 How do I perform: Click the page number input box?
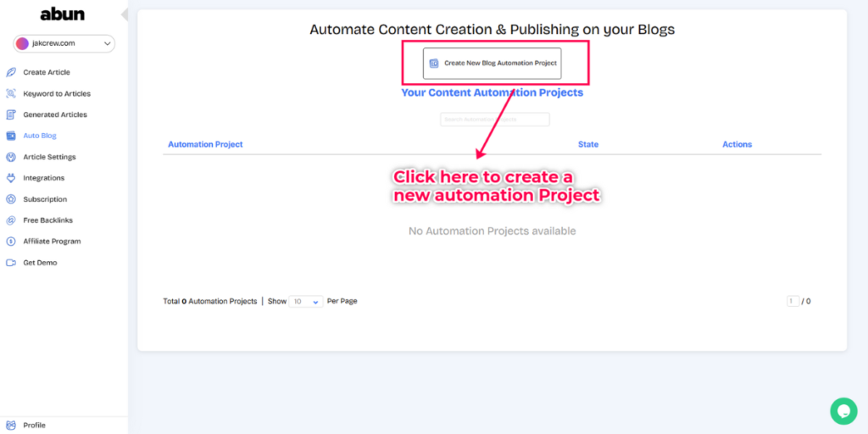793,302
